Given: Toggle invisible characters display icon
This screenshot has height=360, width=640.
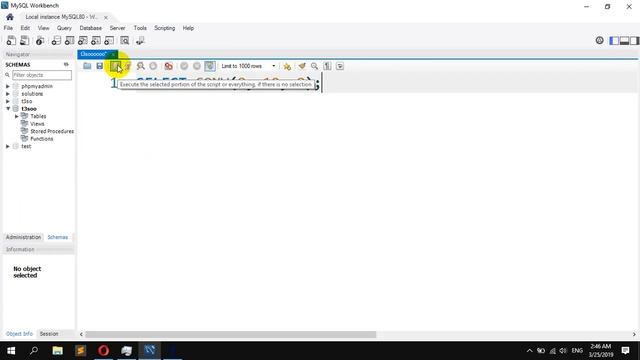Looking at the screenshot, I should click(x=327, y=66).
